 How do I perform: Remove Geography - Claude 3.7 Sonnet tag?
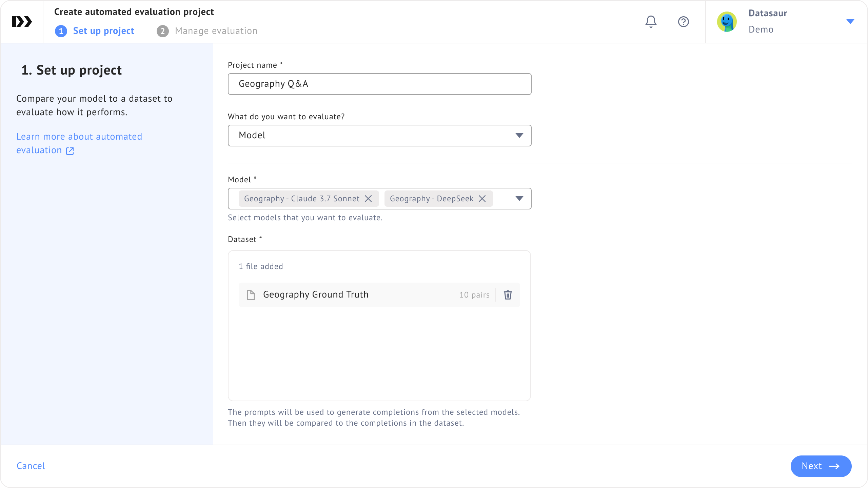368,199
